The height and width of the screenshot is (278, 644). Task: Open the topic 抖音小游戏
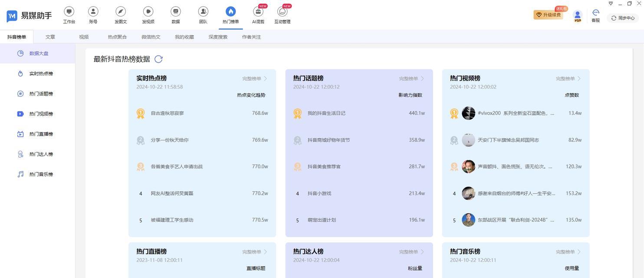319,193
